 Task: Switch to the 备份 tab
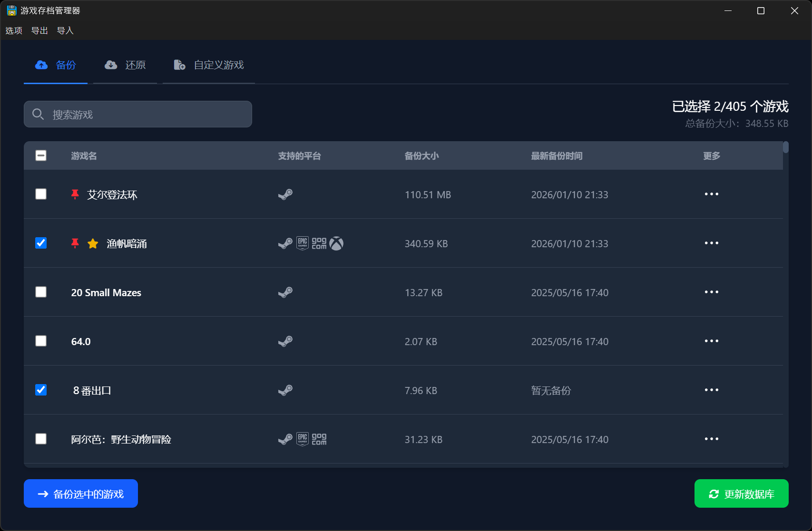(x=56, y=65)
